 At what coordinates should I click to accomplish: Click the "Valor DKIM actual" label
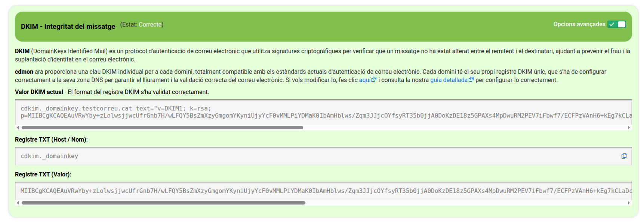[x=39, y=92]
